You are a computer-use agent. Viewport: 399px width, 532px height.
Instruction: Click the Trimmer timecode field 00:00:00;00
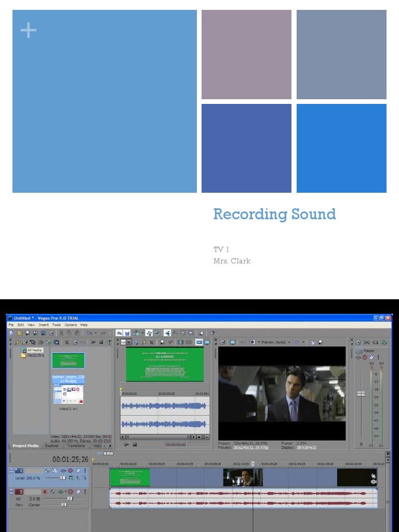pyautogui.click(x=176, y=445)
